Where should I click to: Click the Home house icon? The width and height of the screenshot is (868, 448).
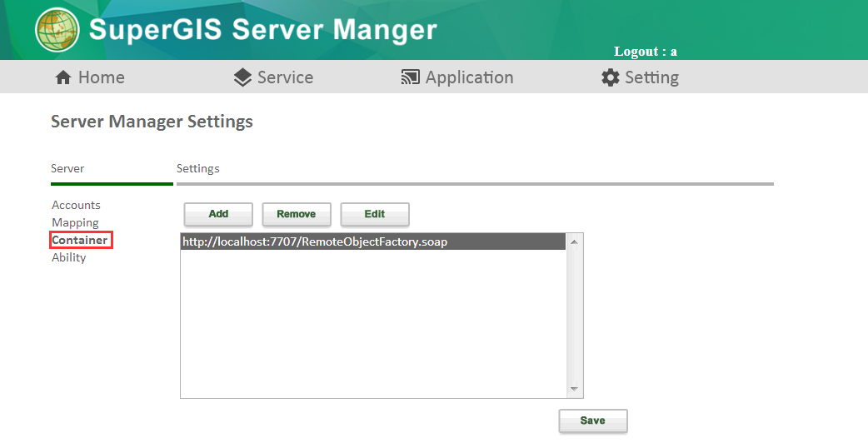pos(63,77)
